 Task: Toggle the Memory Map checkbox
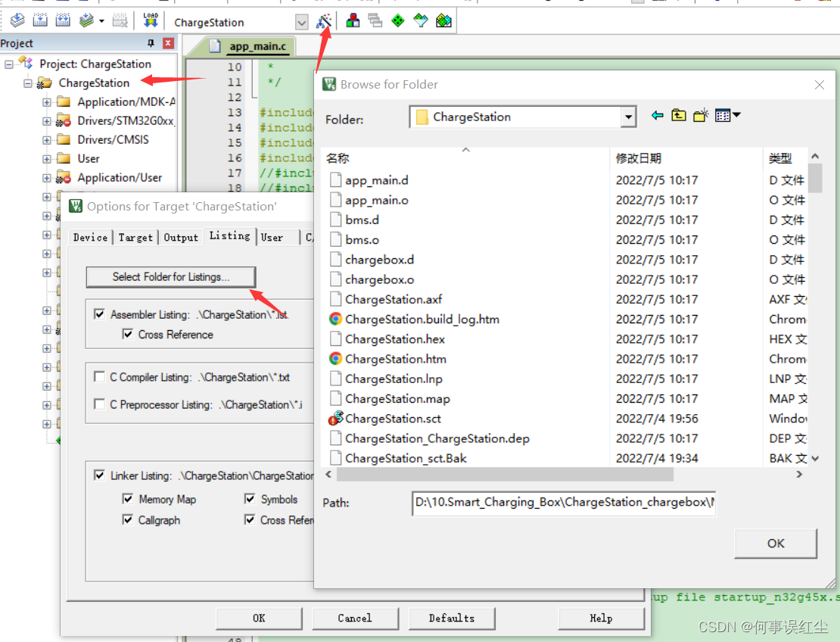127,499
